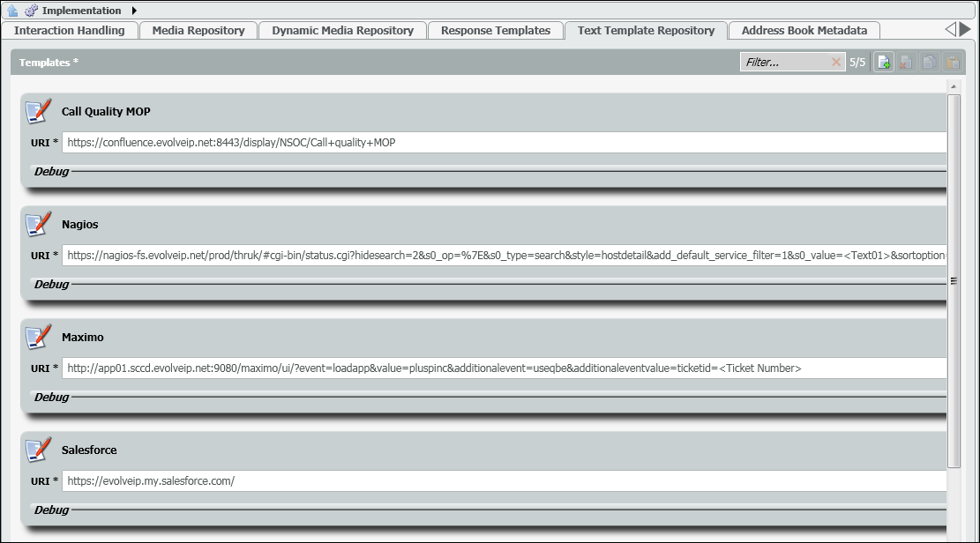Expand the Implementation breadcrumb arrow

point(134,11)
